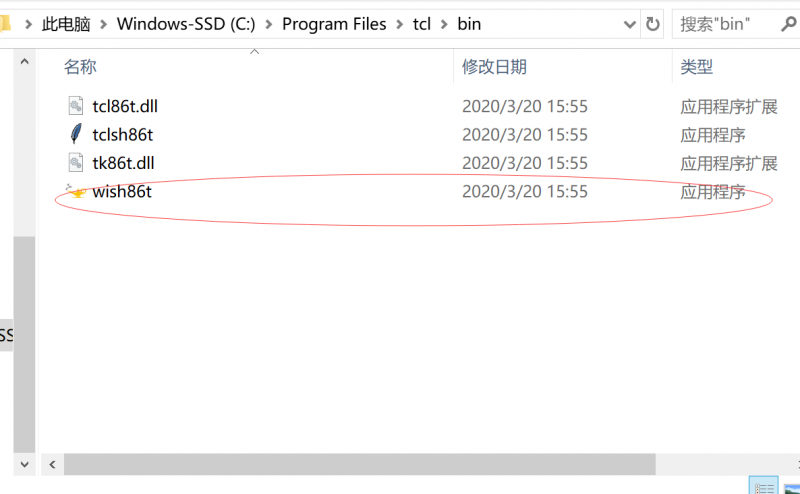
Task: Click the horizontal scrollbar thumb
Action: coord(360,464)
